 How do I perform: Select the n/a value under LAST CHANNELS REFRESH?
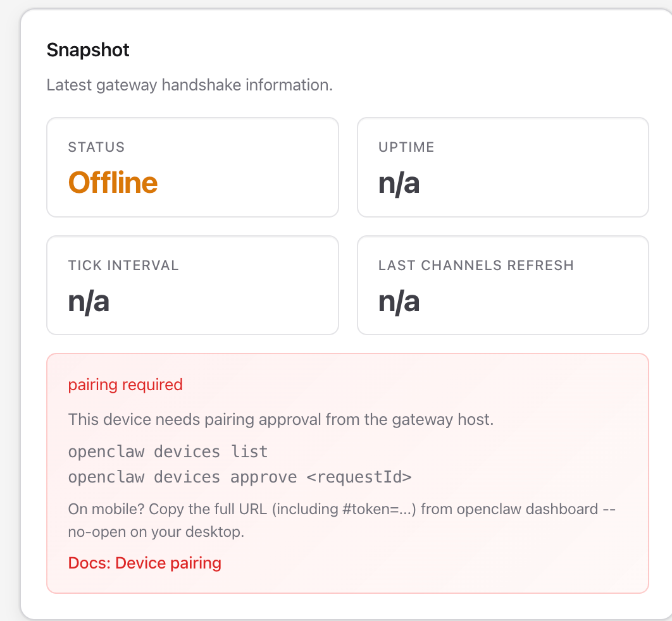399,301
